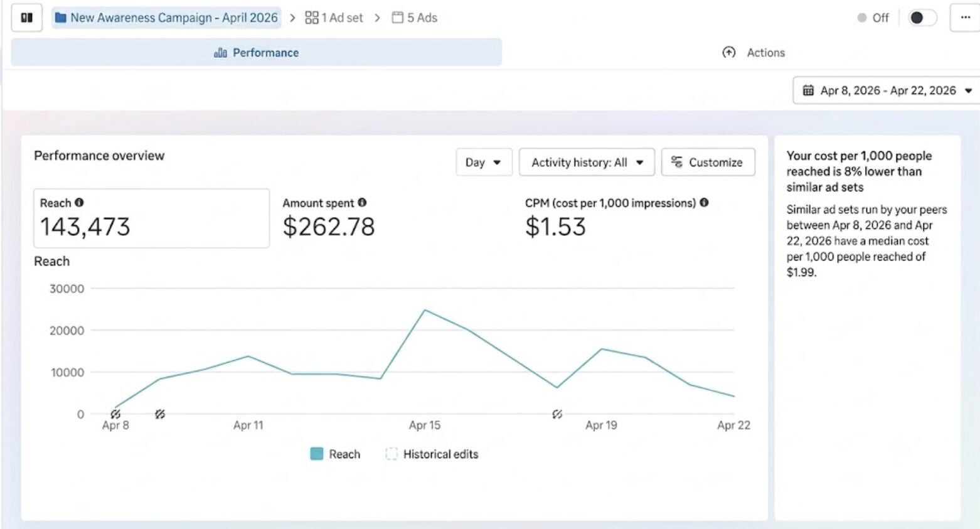The width and height of the screenshot is (980, 529).
Task: Open Activity history: All dropdown
Action: coord(587,163)
